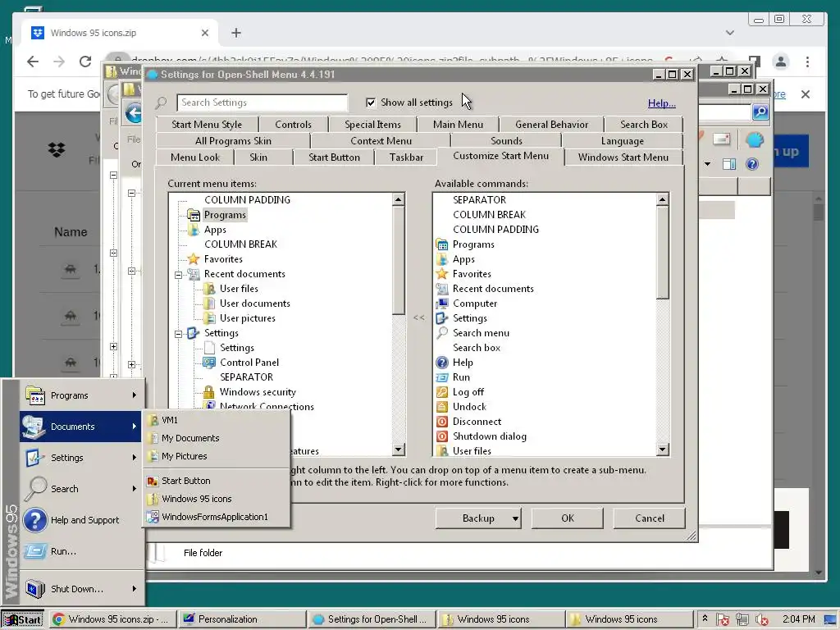The width and height of the screenshot is (840, 630).
Task: Select the Control Panel icon in current items
Action: (209, 363)
